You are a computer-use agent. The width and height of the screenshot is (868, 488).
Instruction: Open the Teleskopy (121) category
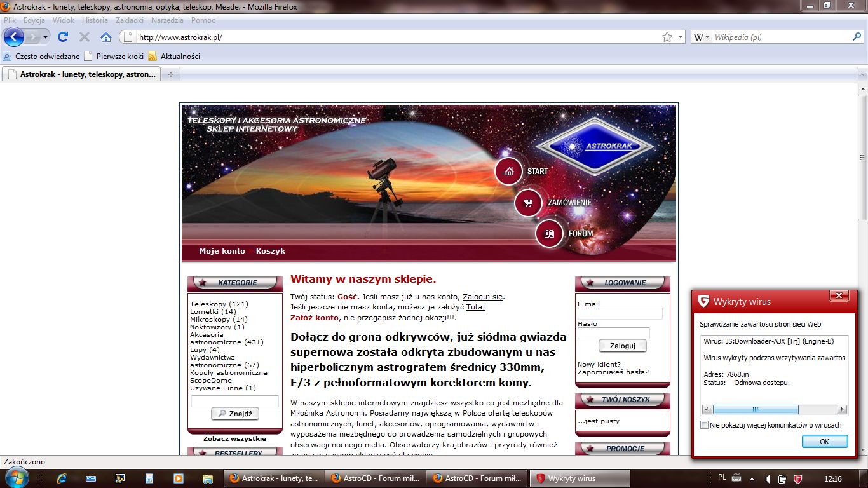219,304
